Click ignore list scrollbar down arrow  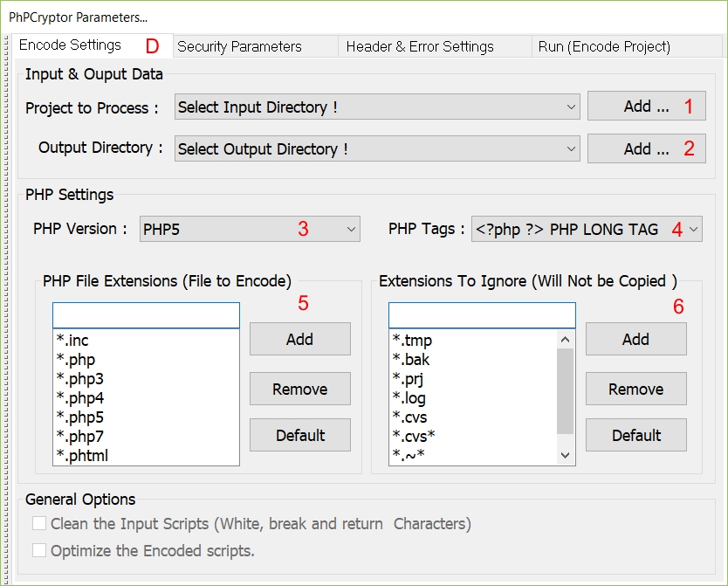coord(565,455)
